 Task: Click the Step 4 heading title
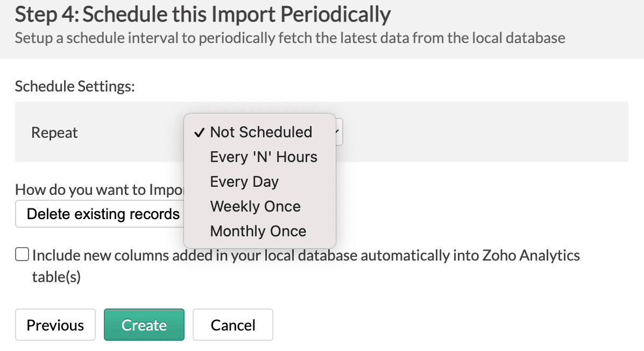202,15
